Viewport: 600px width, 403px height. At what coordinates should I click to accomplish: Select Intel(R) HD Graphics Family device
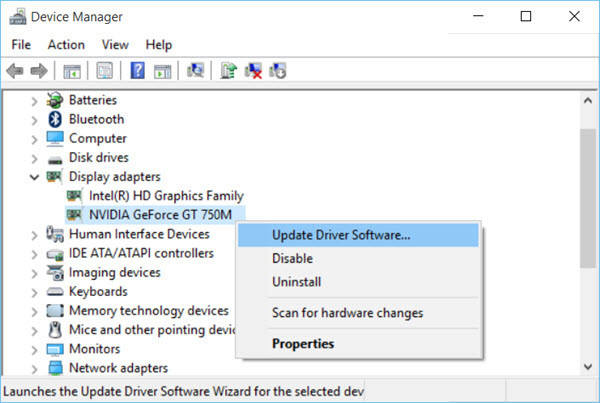point(166,196)
